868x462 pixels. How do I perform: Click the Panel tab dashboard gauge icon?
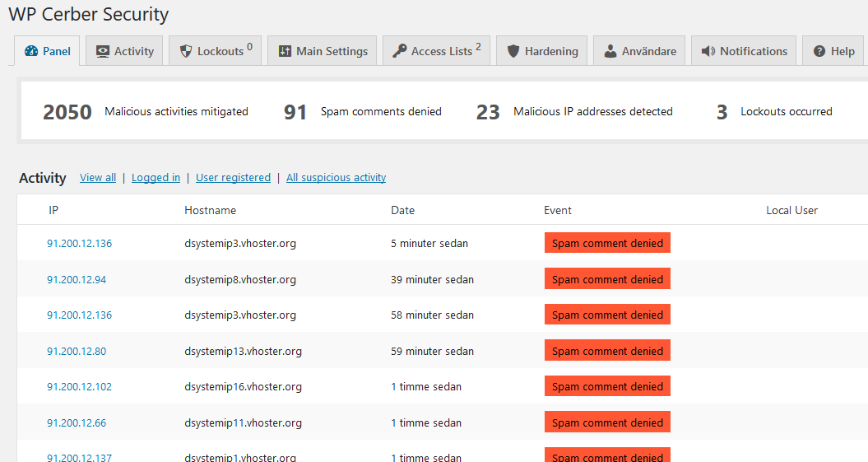point(32,51)
